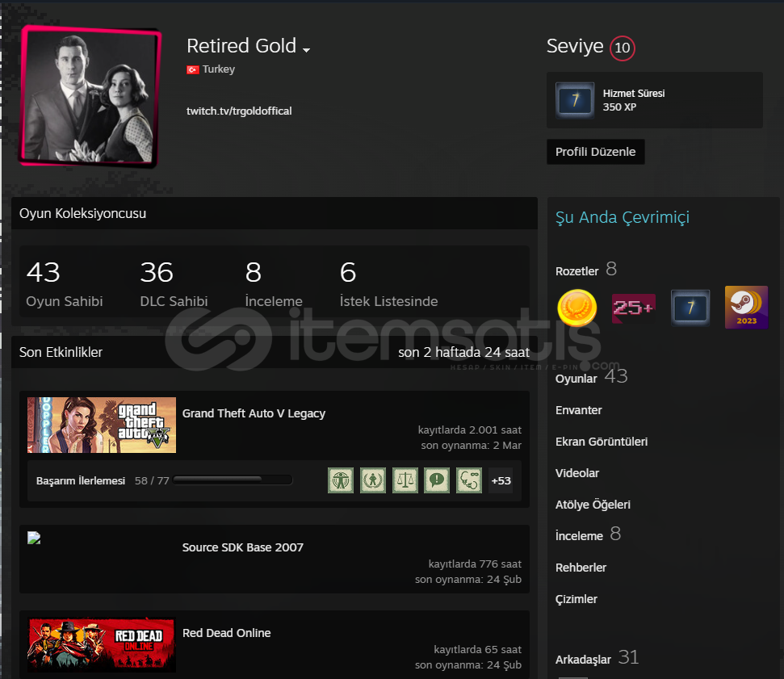Viewport: 784px width, 679px height.
Task: Show the +53 more achievements
Action: tap(501, 480)
